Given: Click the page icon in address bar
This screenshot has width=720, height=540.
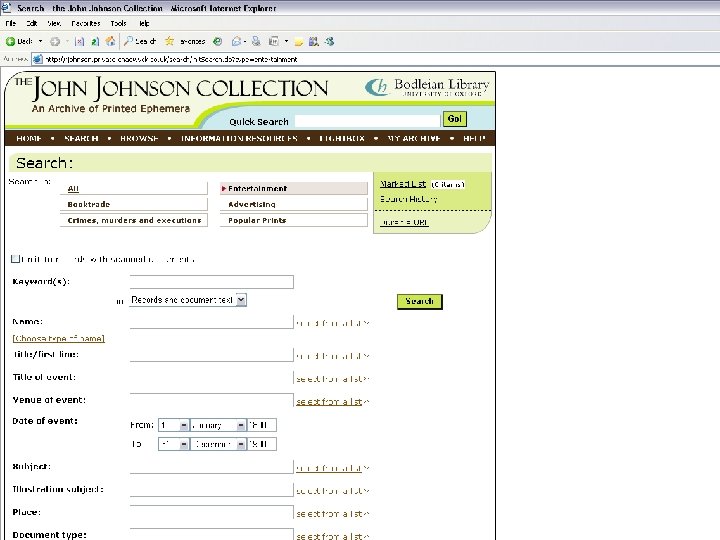Looking at the screenshot, I should coord(38,59).
